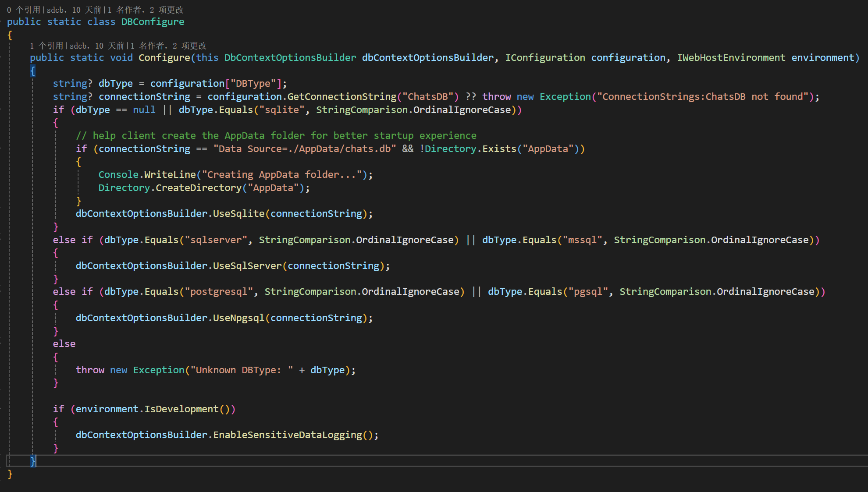The width and height of the screenshot is (868, 492).
Task: Click the CreateDirectory method call
Action: click(x=198, y=188)
